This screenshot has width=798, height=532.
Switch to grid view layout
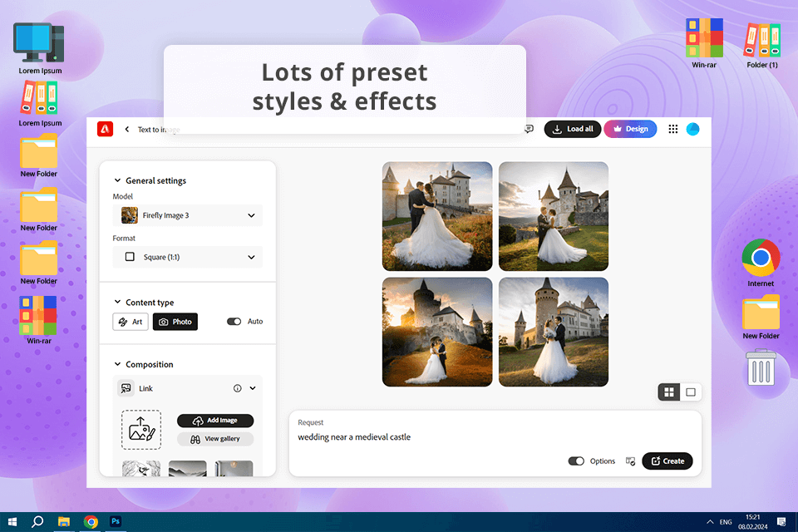[x=668, y=392]
